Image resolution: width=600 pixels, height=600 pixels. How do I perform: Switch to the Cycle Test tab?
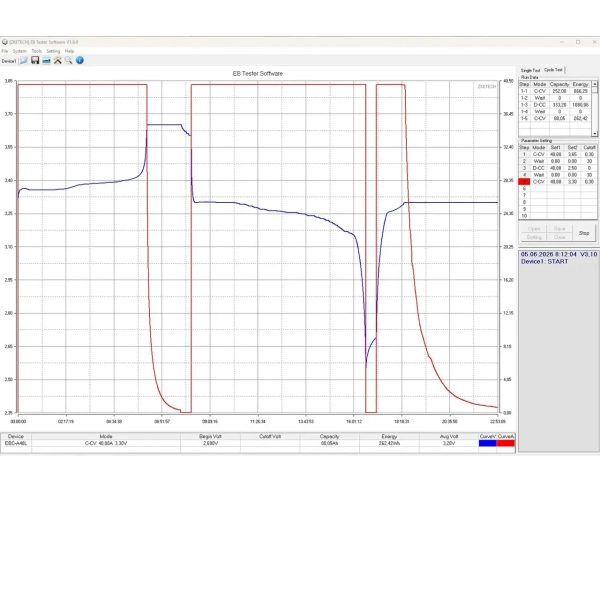(x=553, y=70)
